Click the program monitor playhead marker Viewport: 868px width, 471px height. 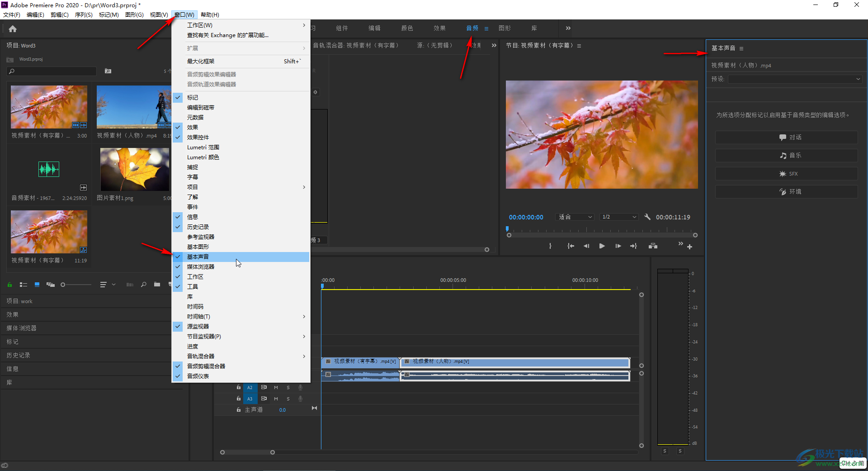507,229
